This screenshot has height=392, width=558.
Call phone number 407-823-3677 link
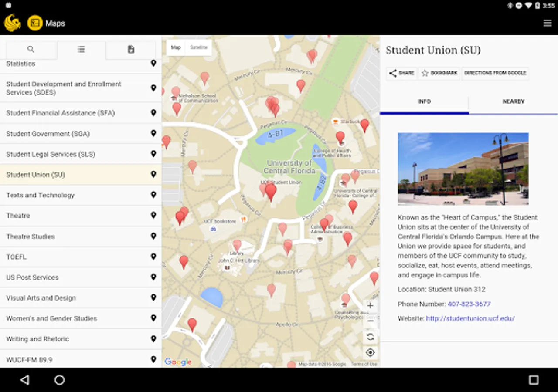tap(469, 304)
